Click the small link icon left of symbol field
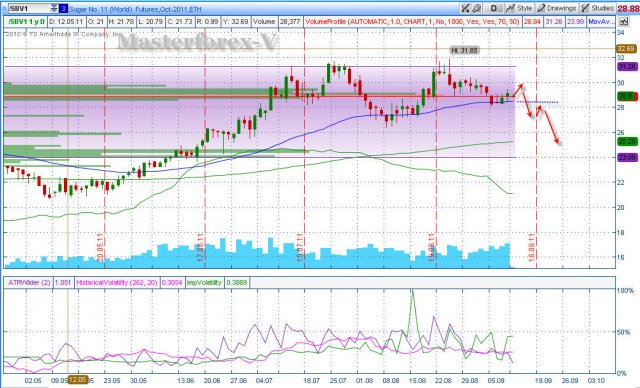The height and width of the screenshot is (388, 640). coord(5,9)
